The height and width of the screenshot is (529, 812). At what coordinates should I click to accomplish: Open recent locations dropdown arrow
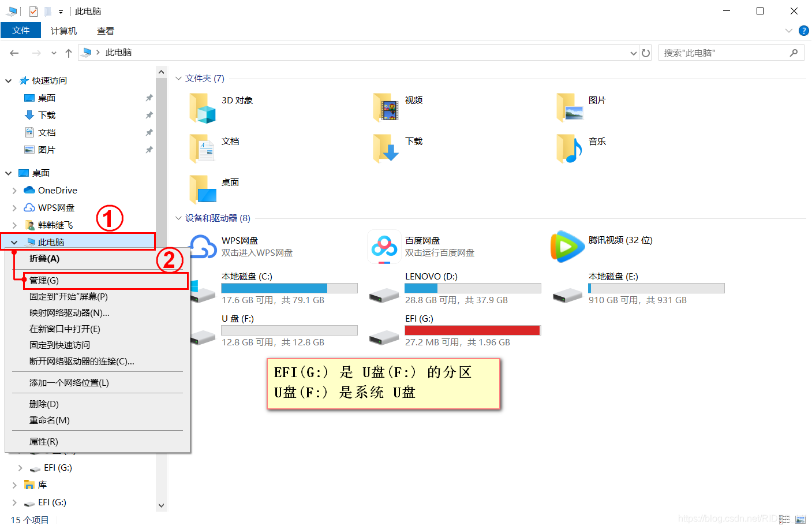(54, 53)
